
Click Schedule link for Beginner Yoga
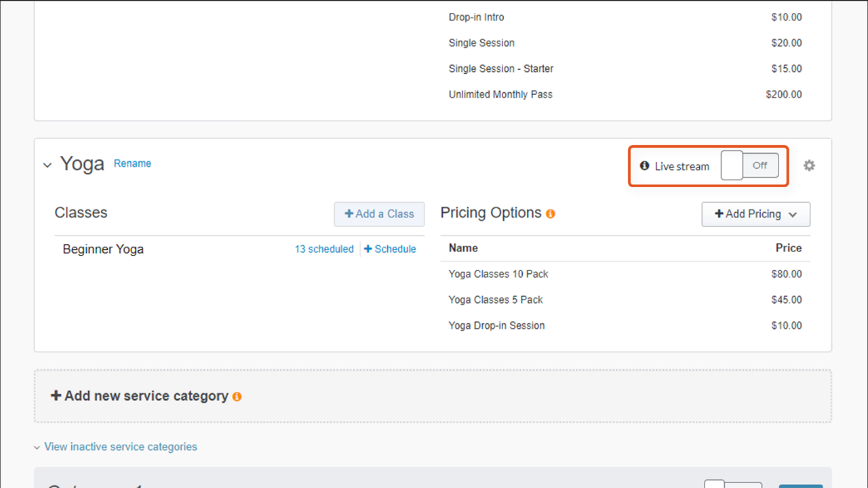[390, 249]
